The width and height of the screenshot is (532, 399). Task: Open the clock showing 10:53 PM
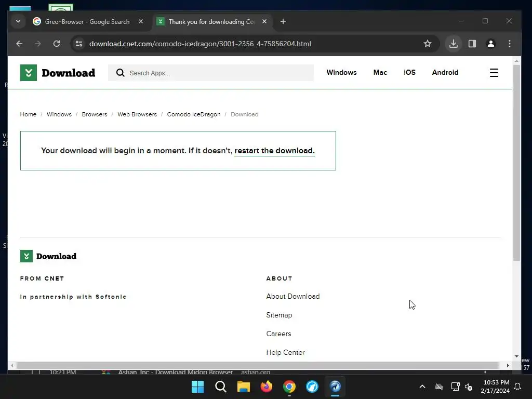pyautogui.click(x=495, y=387)
